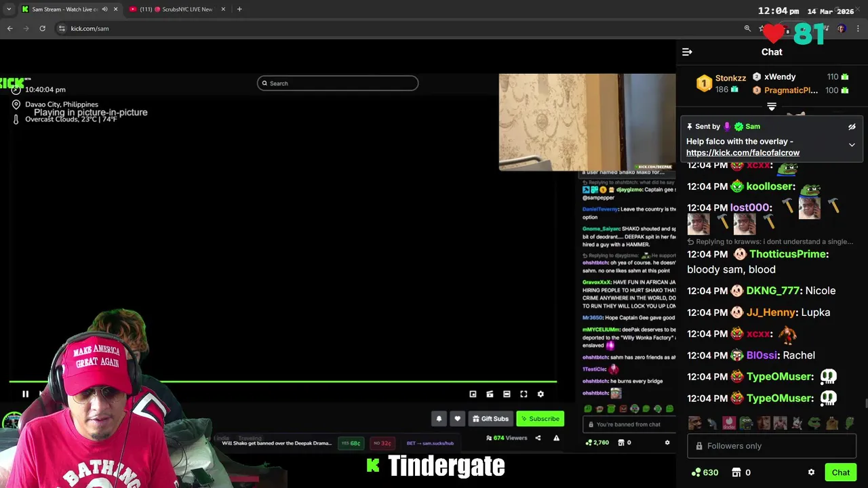Close the ScrubsNYC LIVE browser tab

click(x=223, y=9)
